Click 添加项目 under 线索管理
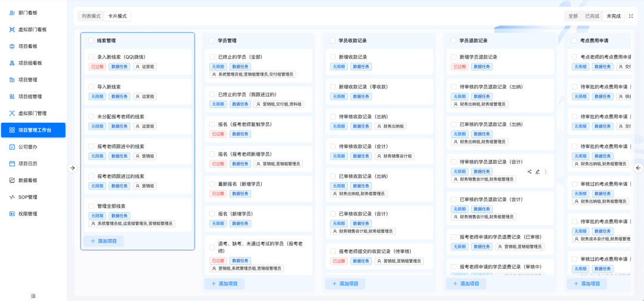Viewport: 644px width, 301px height. tap(104, 241)
